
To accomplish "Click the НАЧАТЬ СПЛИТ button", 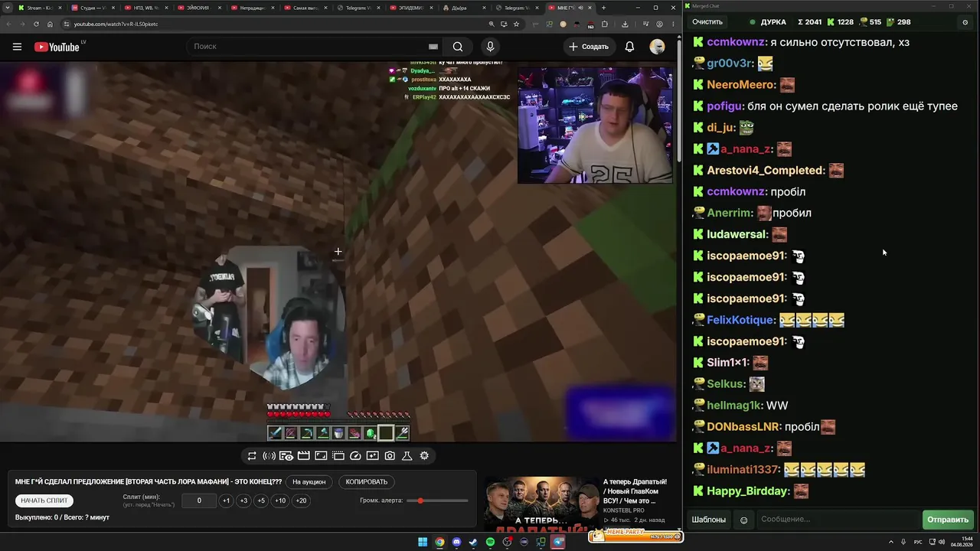I will click(x=44, y=500).
